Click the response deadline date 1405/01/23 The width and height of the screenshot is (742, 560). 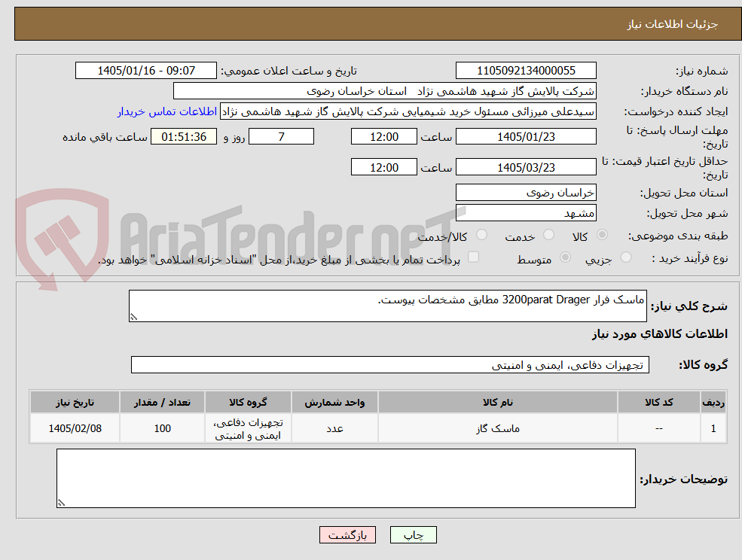tap(526, 137)
